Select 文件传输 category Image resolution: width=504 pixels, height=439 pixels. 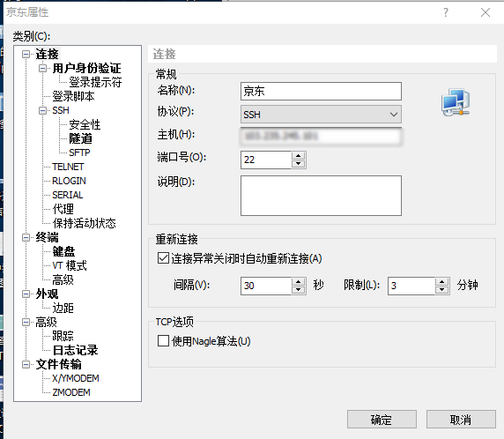coord(58,364)
